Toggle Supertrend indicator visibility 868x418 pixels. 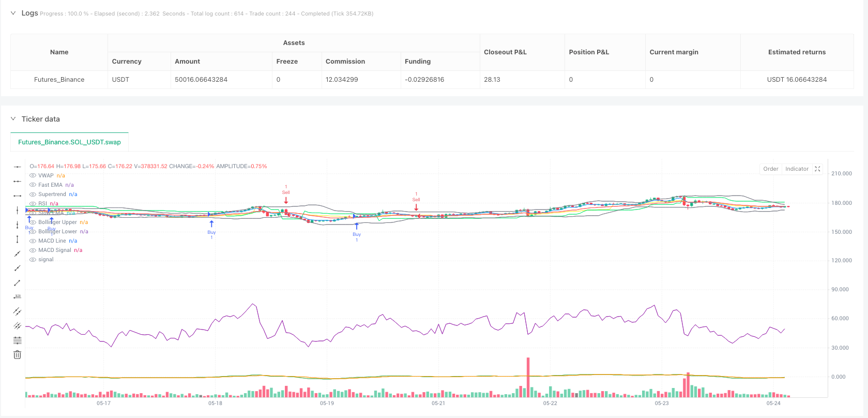pos(33,195)
